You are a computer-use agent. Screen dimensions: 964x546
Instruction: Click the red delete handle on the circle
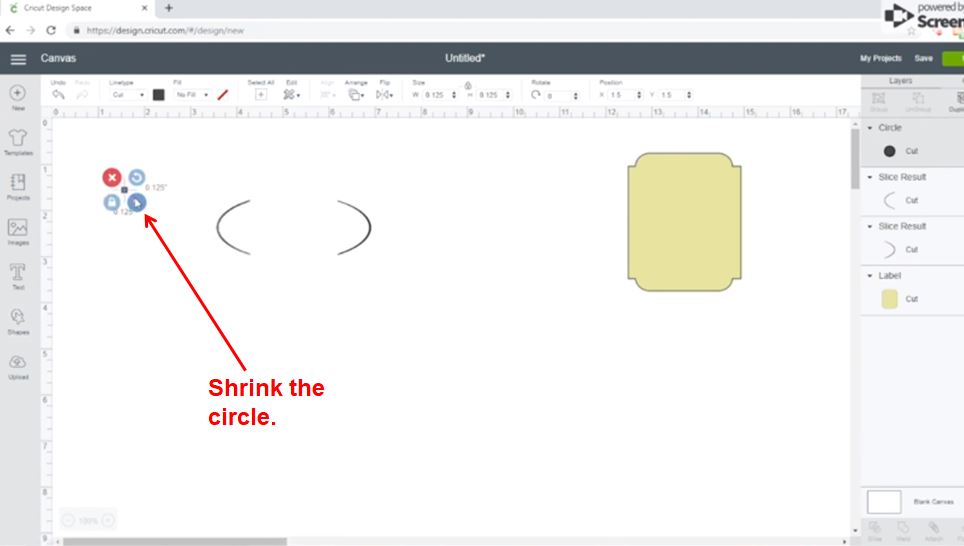point(112,178)
